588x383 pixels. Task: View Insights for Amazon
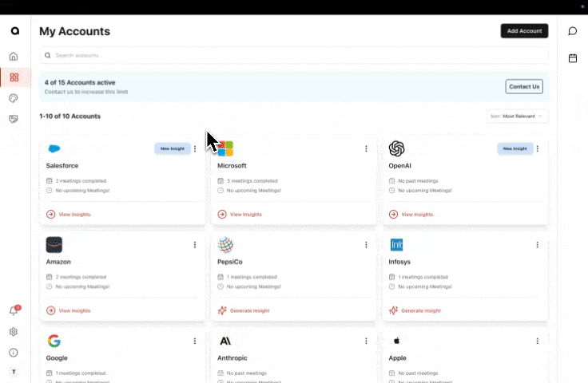pyautogui.click(x=69, y=310)
